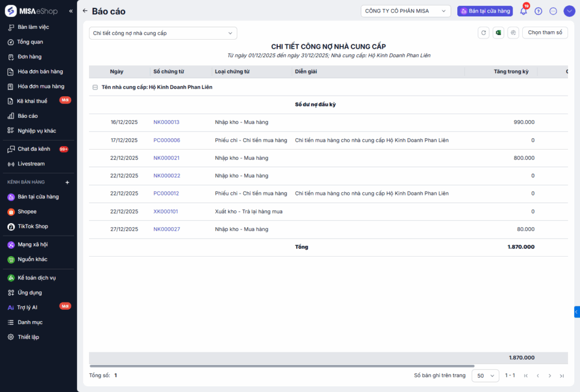Change records per page dropdown
This screenshot has height=392, width=580.
coord(485,376)
